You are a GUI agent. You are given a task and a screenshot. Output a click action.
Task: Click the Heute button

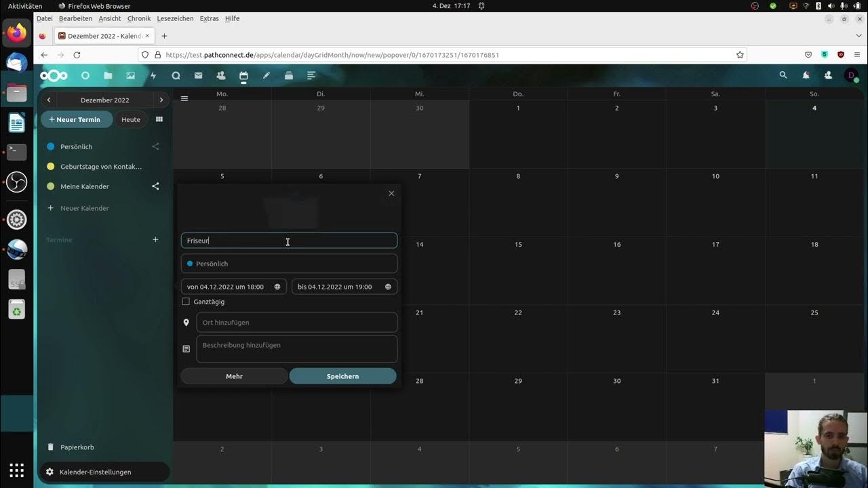click(x=131, y=119)
